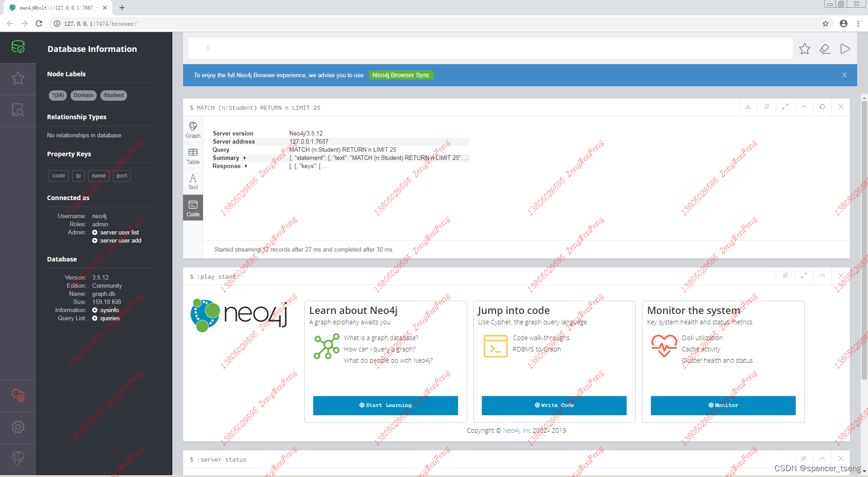Viewport: 868px width, 477px height.
Task: Open the Favorites panel in the sidebar
Action: [18, 78]
